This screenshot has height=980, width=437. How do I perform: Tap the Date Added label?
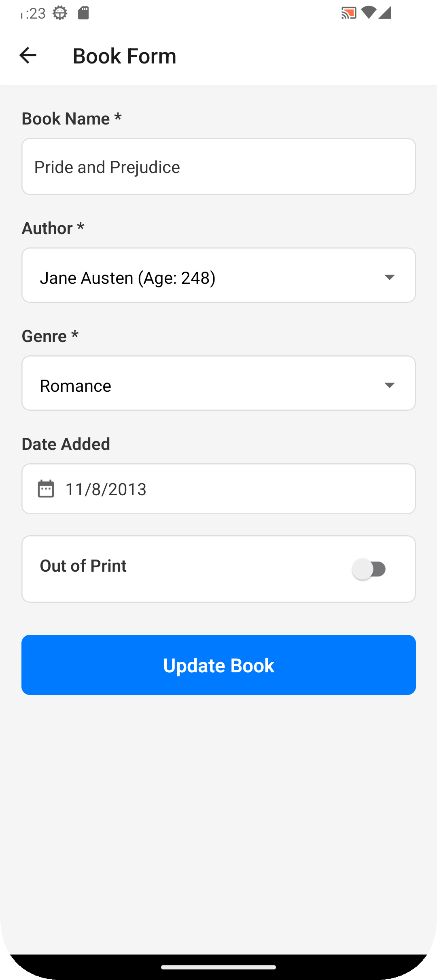[x=66, y=444]
